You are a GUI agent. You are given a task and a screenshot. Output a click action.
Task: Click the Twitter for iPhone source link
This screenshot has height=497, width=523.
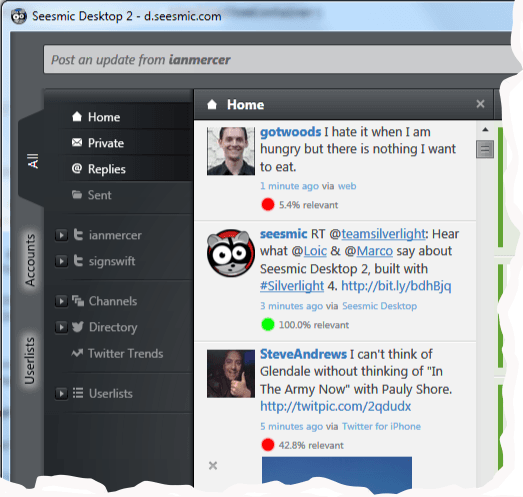[381, 426]
